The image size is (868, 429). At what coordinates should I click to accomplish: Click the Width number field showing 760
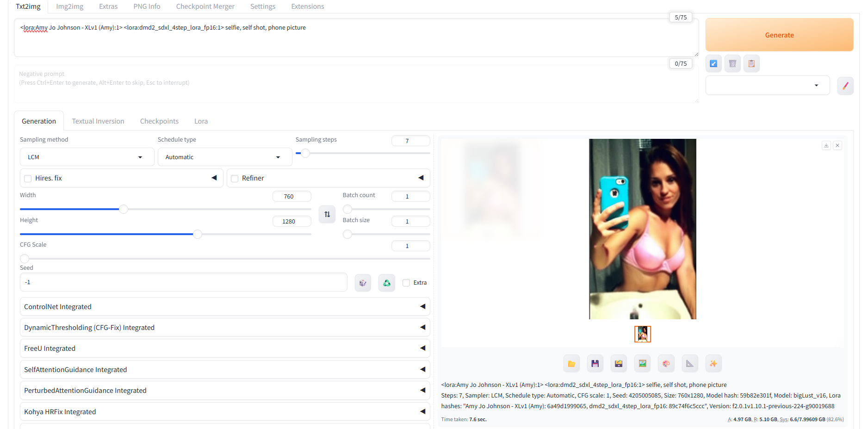291,196
